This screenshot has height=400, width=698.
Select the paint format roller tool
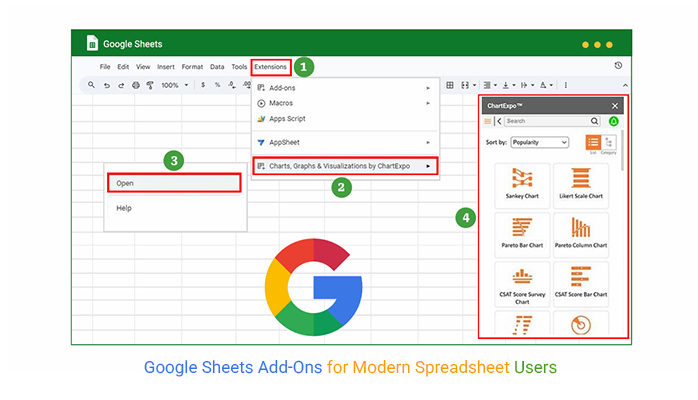[x=150, y=85]
